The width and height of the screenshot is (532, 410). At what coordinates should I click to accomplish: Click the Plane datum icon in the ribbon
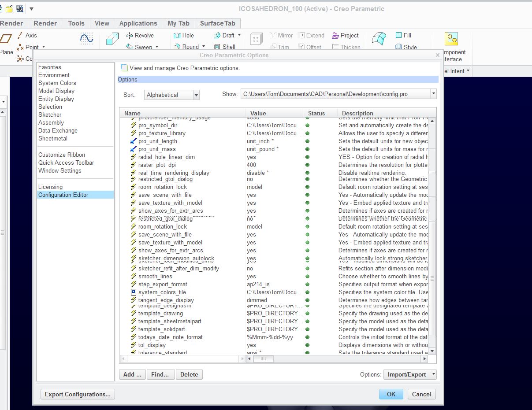pos(5,39)
